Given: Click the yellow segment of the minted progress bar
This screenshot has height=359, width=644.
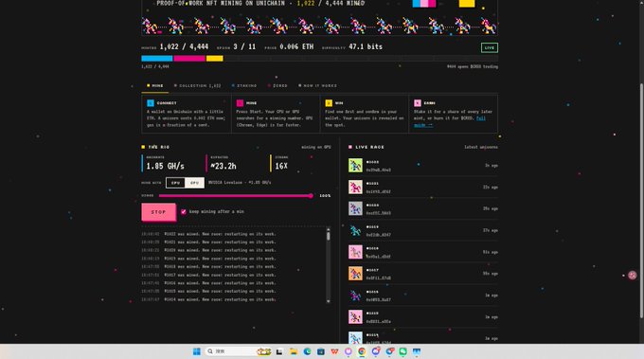Looking at the screenshot, I should 214,59.
